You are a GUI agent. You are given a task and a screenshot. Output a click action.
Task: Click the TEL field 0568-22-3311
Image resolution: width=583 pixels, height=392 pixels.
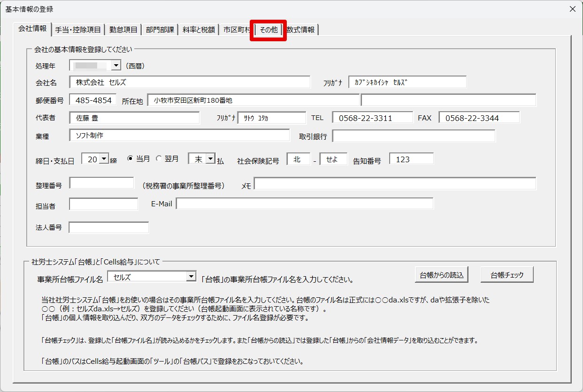point(373,118)
